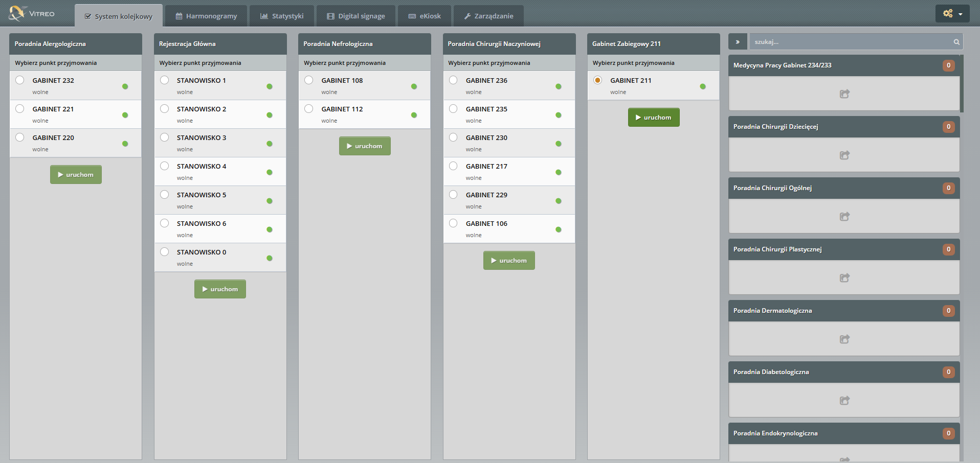Switch to the Harmonogramy tab
The width and height of the screenshot is (980, 463).
pos(207,16)
